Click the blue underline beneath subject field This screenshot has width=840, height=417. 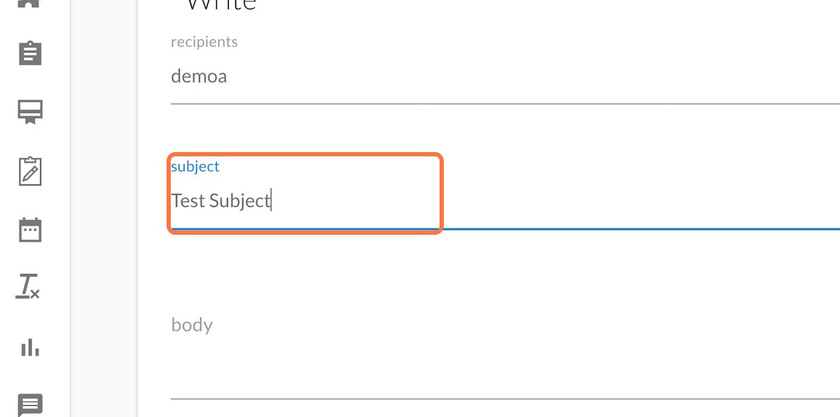tap(505, 229)
